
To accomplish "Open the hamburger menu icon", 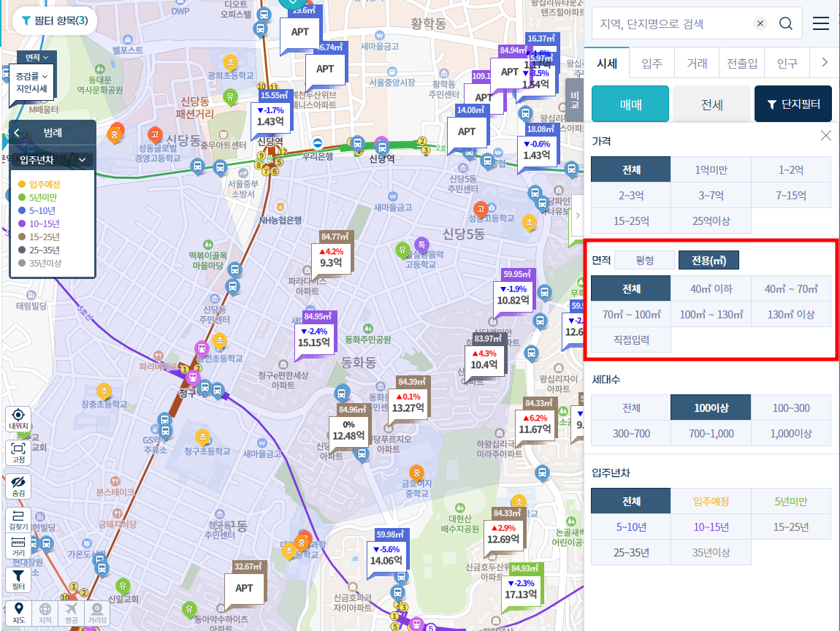I will pyautogui.click(x=821, y=23).
